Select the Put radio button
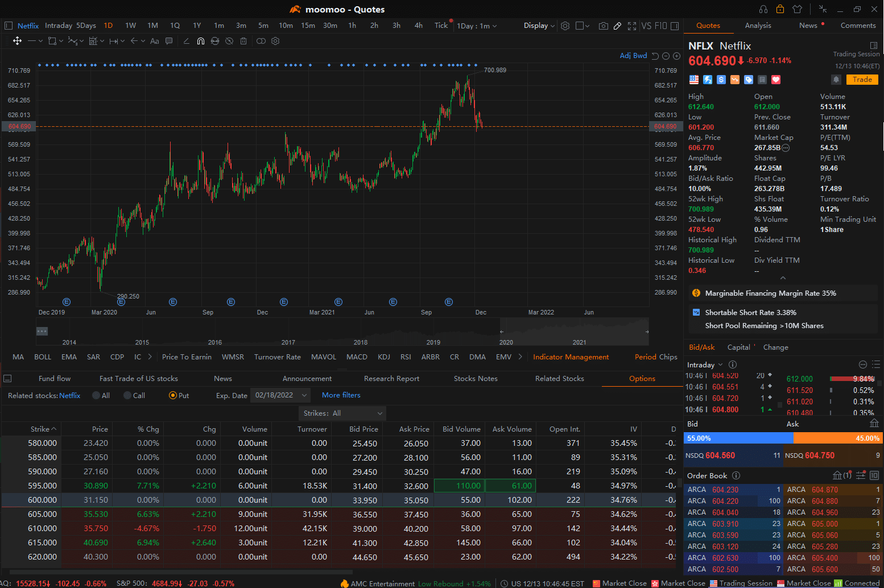884x588 pixels. coord(173,395)
